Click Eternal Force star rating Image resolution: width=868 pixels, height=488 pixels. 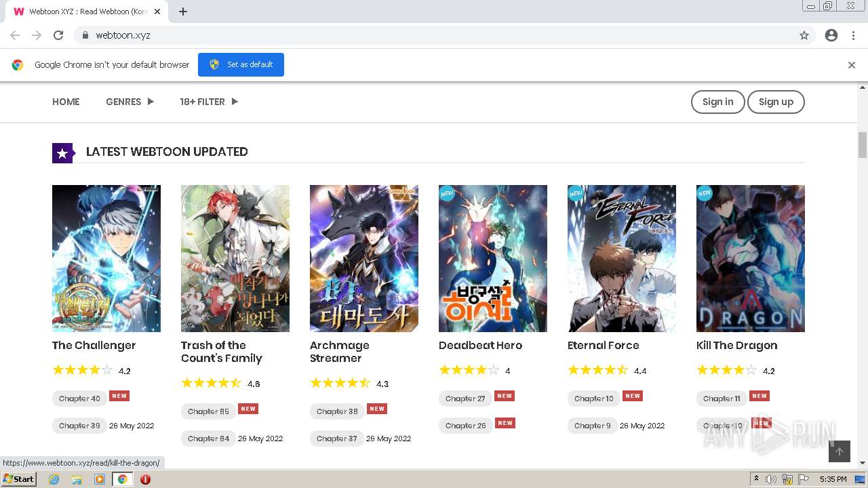[x=597, y=370]
